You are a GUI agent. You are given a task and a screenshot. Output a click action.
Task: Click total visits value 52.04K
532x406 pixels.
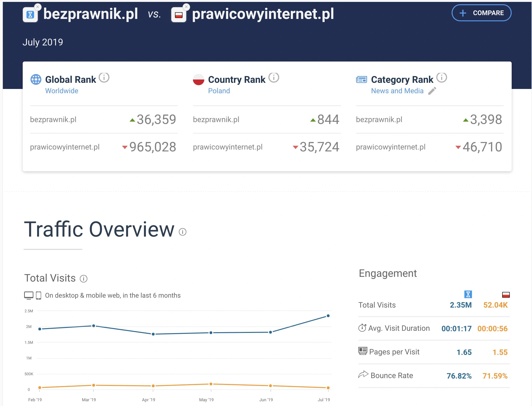click(495, 305)
